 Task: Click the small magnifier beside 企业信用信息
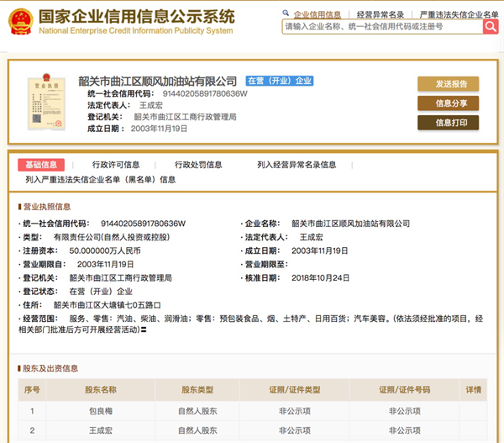[286, 13]
